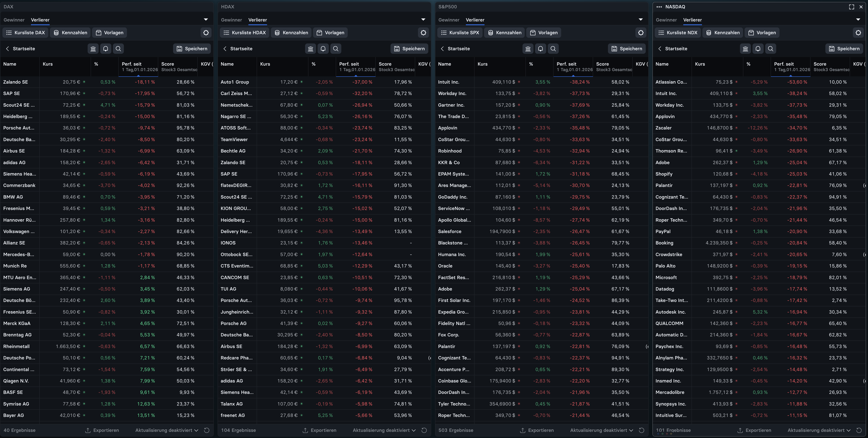Expand the NASDAQ panel to fullscreen
This screenshot has width=868, height=438.
coord(852,7)
